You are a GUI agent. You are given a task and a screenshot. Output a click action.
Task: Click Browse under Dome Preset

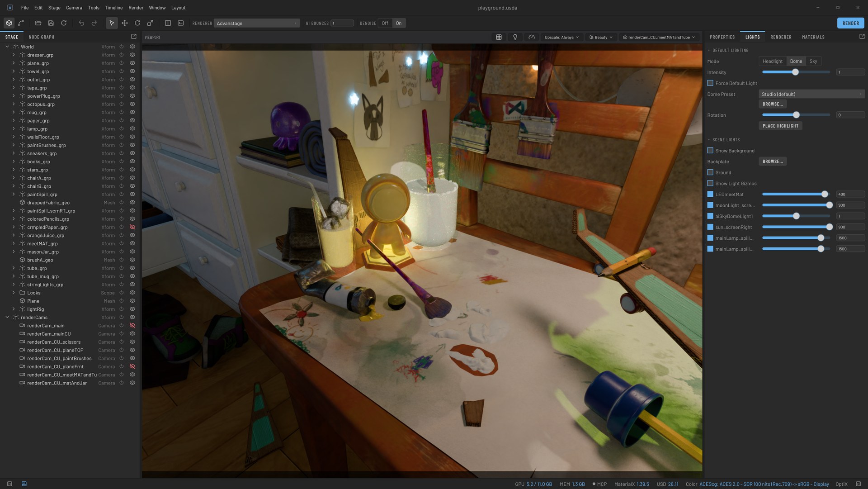click(x=772, y=104)
